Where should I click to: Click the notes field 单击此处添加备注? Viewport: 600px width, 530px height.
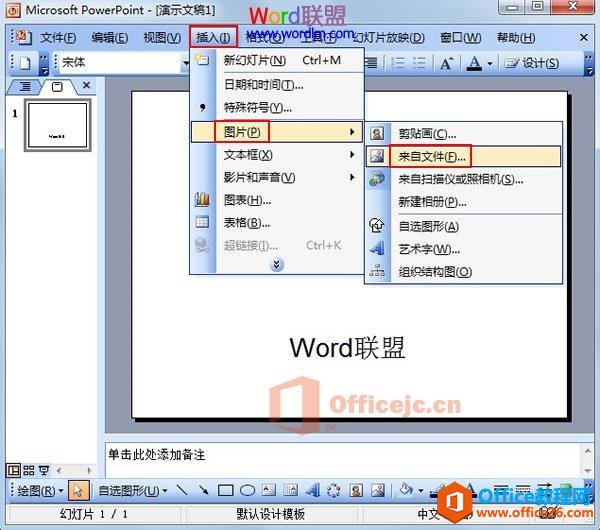pos(342,458)
